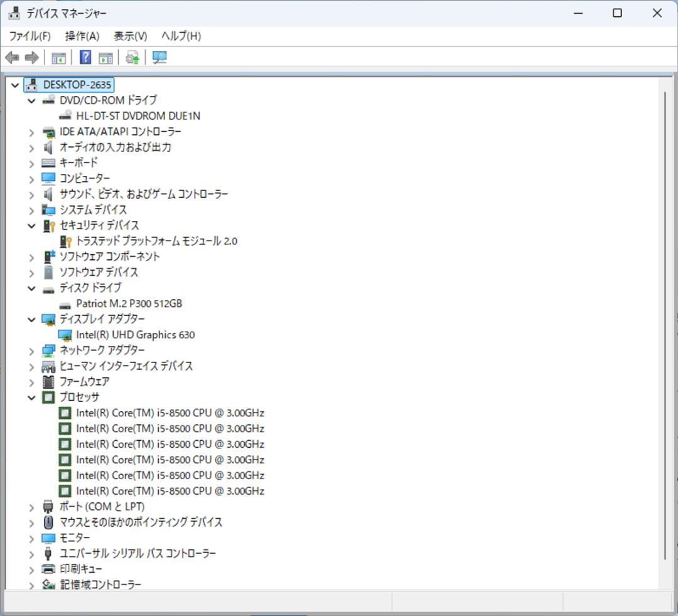
Task: Collapse the プロセッサ category
Action: click(x=31, y=397)
